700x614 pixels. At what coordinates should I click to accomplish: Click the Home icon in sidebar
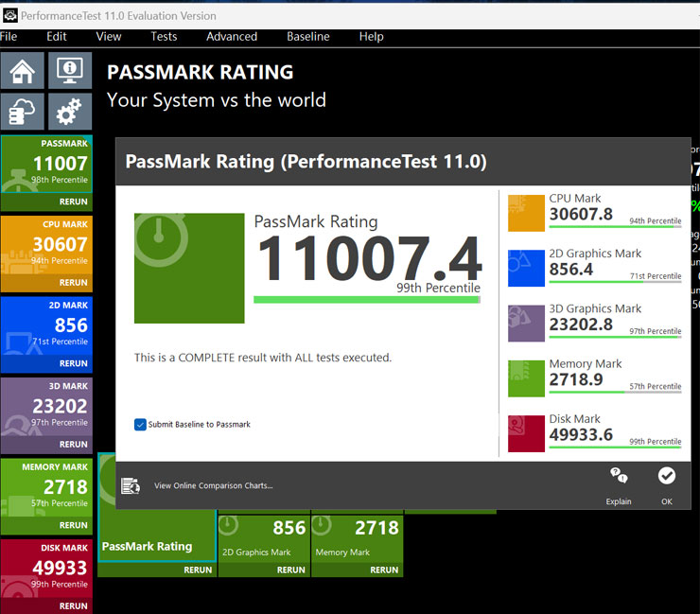[23, 71]
